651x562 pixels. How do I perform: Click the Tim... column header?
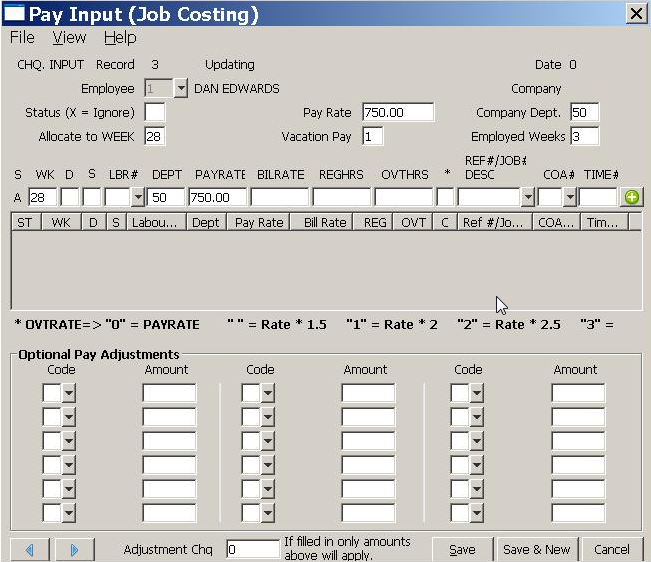point(604,222)
